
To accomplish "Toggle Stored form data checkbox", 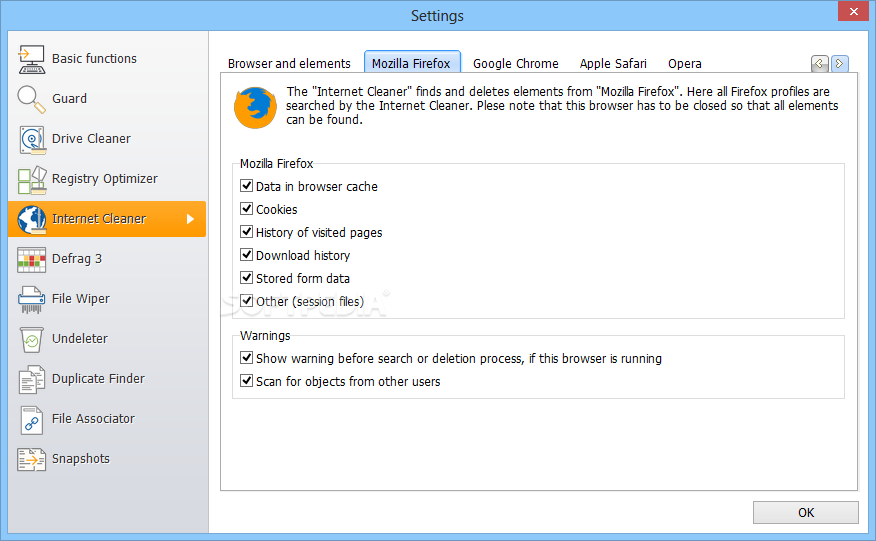I will pos(246,277).
